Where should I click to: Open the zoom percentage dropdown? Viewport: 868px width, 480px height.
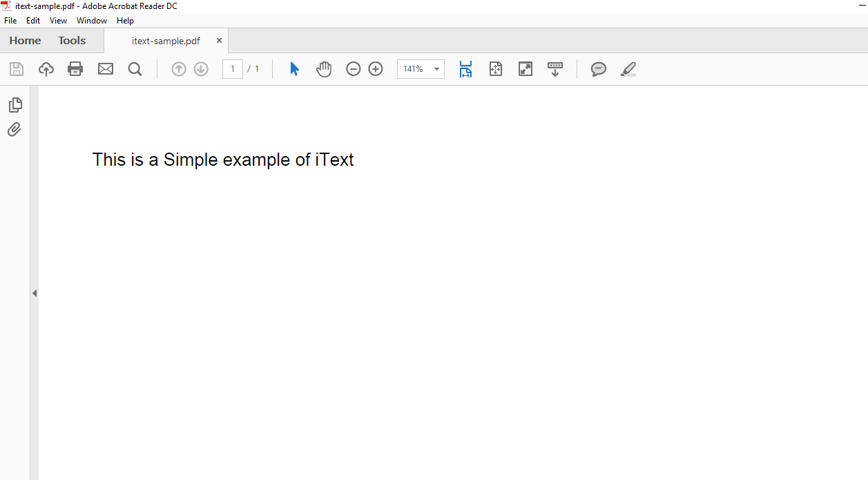coord(436,69)
